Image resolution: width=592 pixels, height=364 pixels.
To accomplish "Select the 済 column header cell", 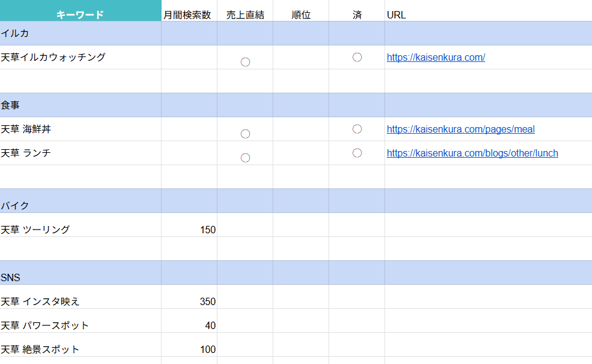I will [357, 15].
